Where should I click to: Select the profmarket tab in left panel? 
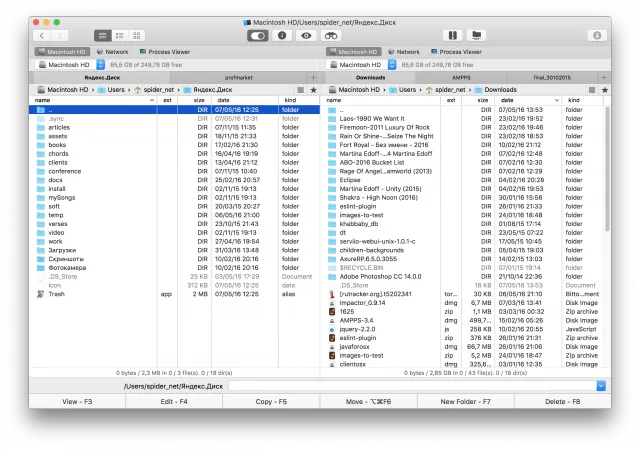(239, 78)
